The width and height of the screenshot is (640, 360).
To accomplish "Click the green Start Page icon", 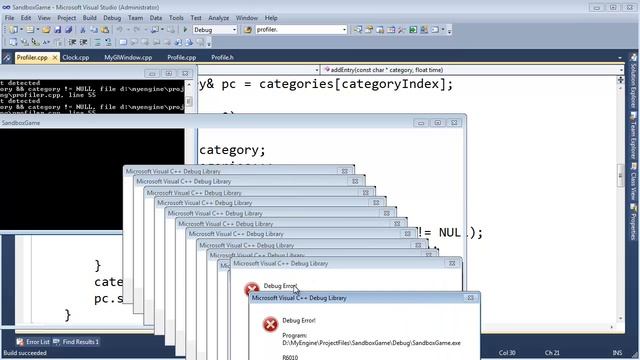I will coord(413,30).
